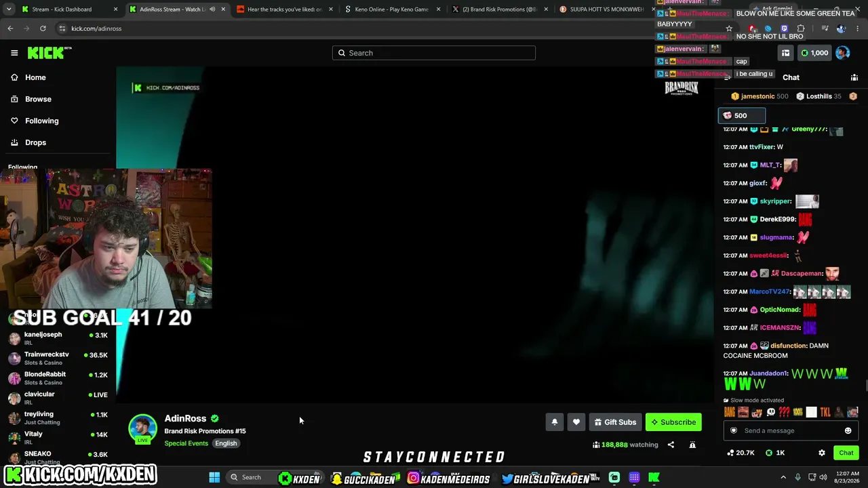868x488 pixels.
Task: Go back in the browser
Action: [x=10, y=28]
